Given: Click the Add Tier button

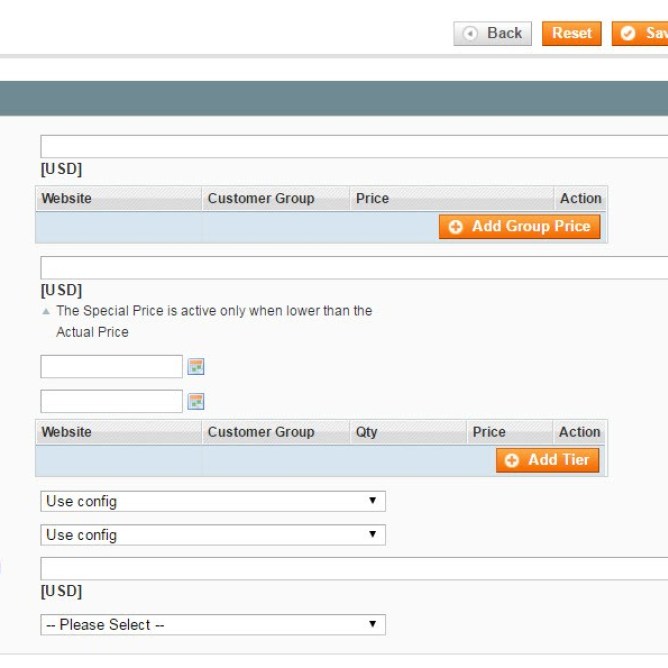Looking at the screenshot, I should pos(548,460).
